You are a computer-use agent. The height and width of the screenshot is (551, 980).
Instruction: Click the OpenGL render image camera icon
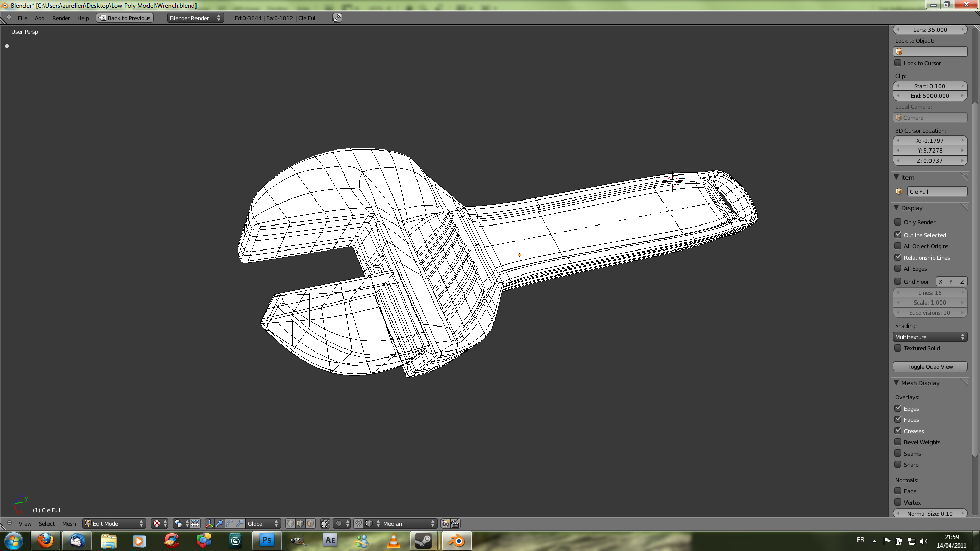coord(445,523)
